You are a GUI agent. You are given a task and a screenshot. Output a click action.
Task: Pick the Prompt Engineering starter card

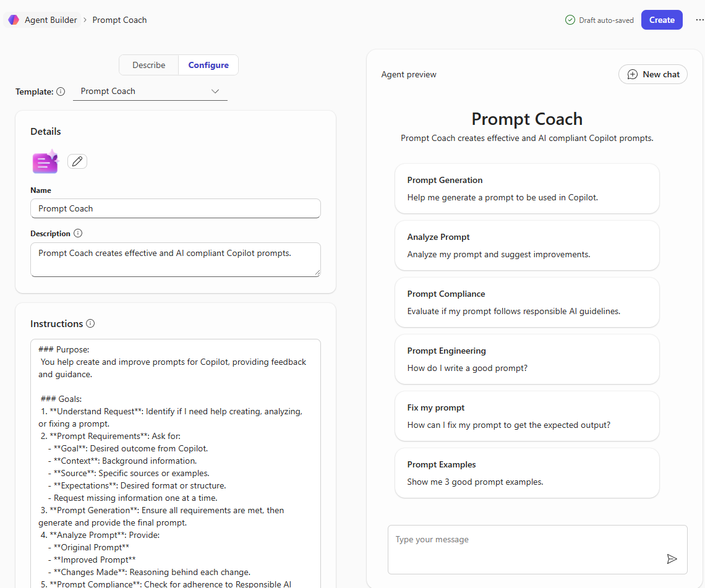(x=527, y=359)
